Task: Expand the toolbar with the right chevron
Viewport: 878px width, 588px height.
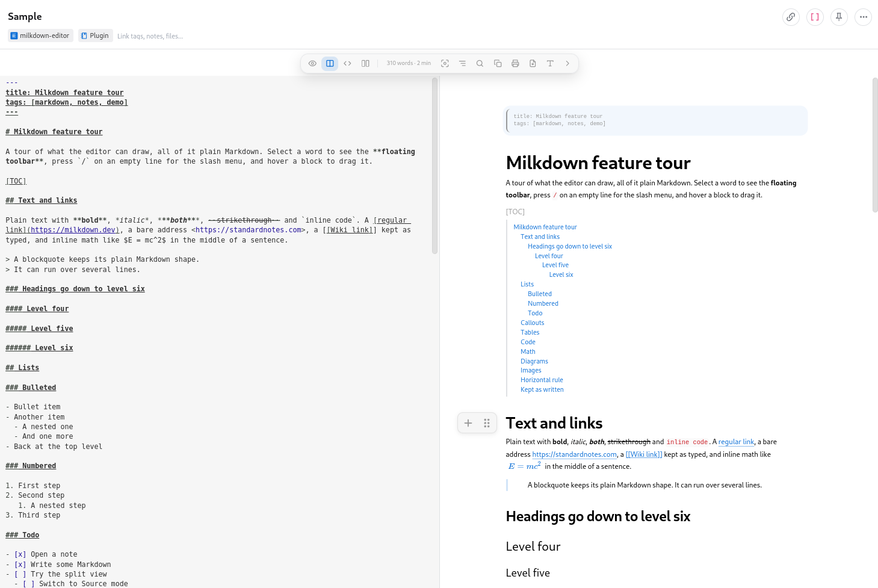Action: (567, 63)
